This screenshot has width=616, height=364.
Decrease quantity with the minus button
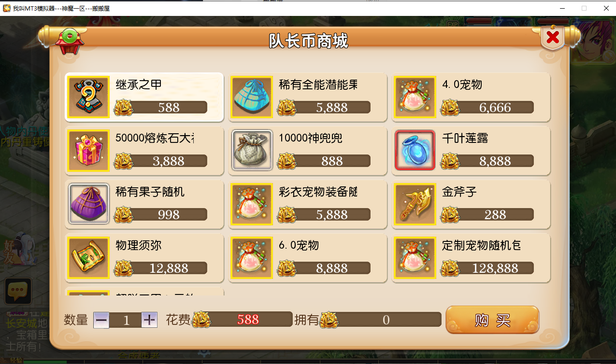[101, 320]
